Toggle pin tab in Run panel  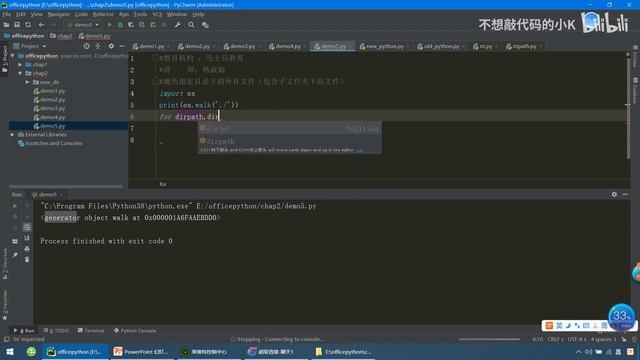(x=15, y=255)
